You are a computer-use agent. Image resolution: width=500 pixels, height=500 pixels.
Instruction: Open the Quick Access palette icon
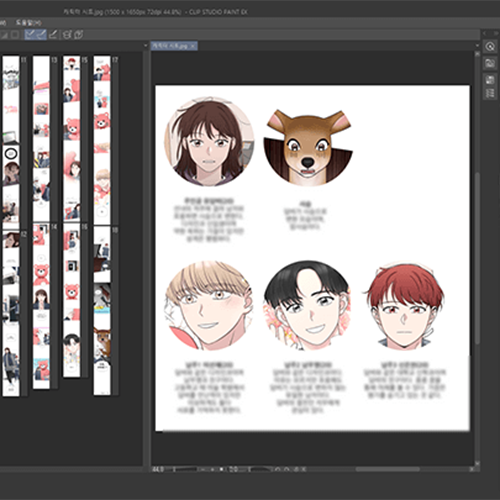(490, 47)
